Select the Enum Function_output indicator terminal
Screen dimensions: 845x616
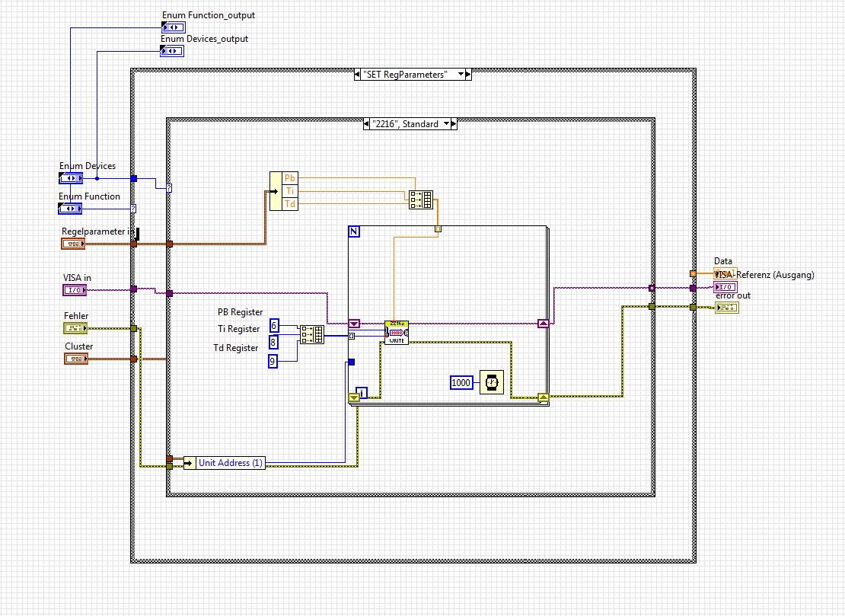click(173, 27)
